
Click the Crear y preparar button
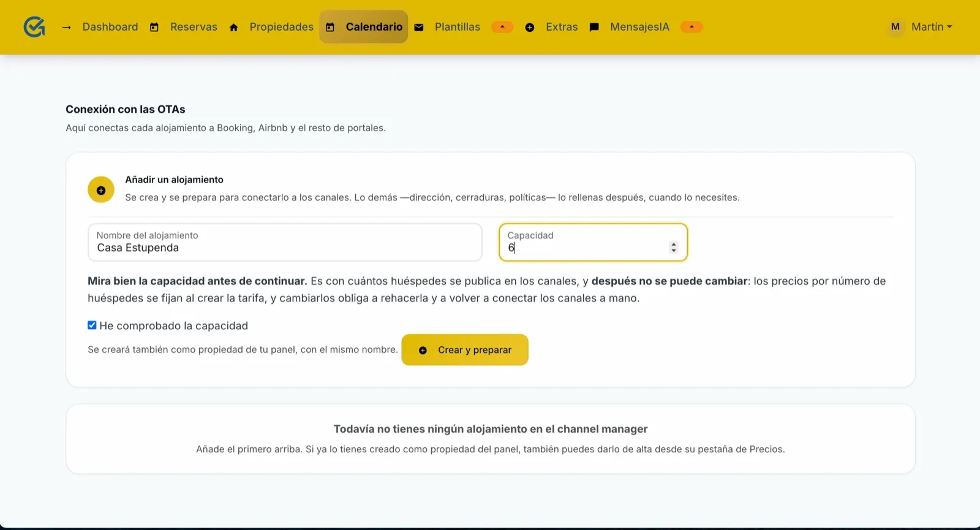coord(465,350)
